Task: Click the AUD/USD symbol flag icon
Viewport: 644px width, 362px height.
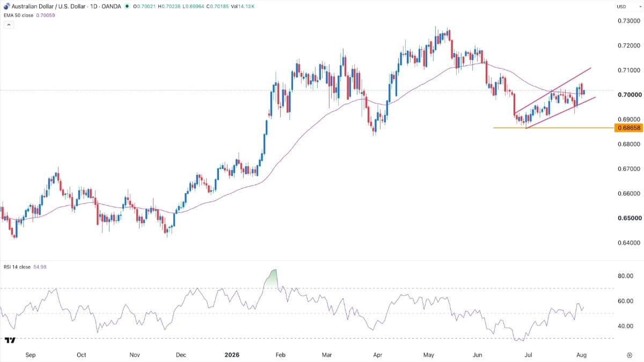Action: (6, 6)
